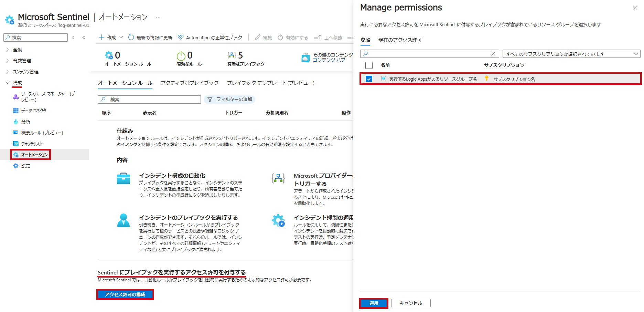
Task: Uncheck the Logic Apps resource group checkbox
Action: tap(369, 79)
